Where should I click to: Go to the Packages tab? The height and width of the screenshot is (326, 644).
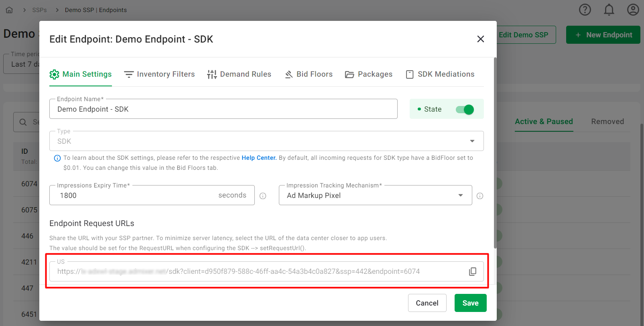(x=369, y=74)
